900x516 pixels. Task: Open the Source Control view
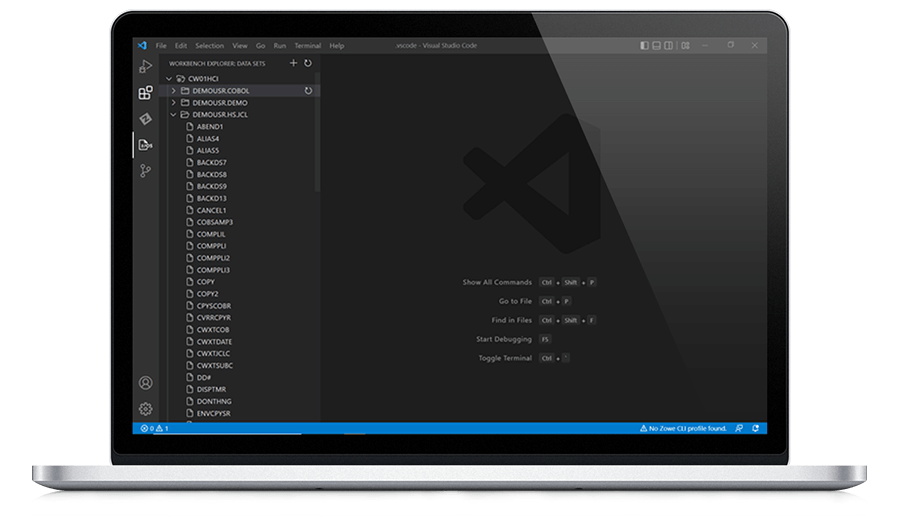tap(145, 171)
